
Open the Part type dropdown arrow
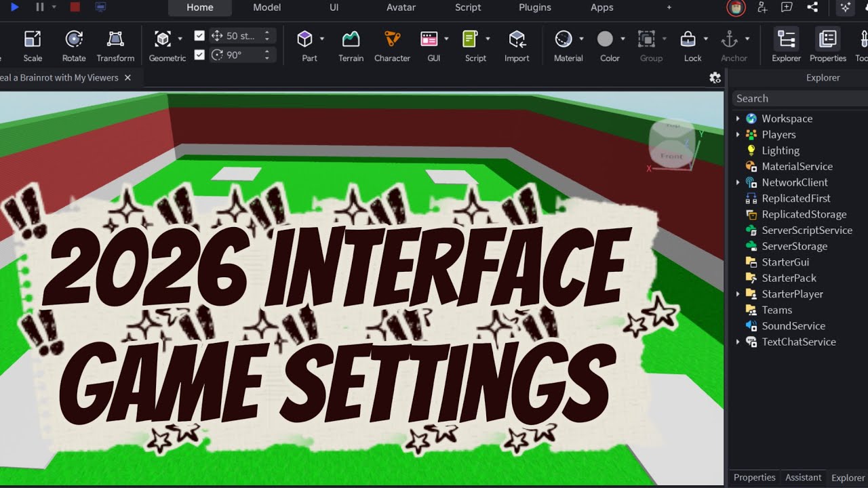point(322,39)
